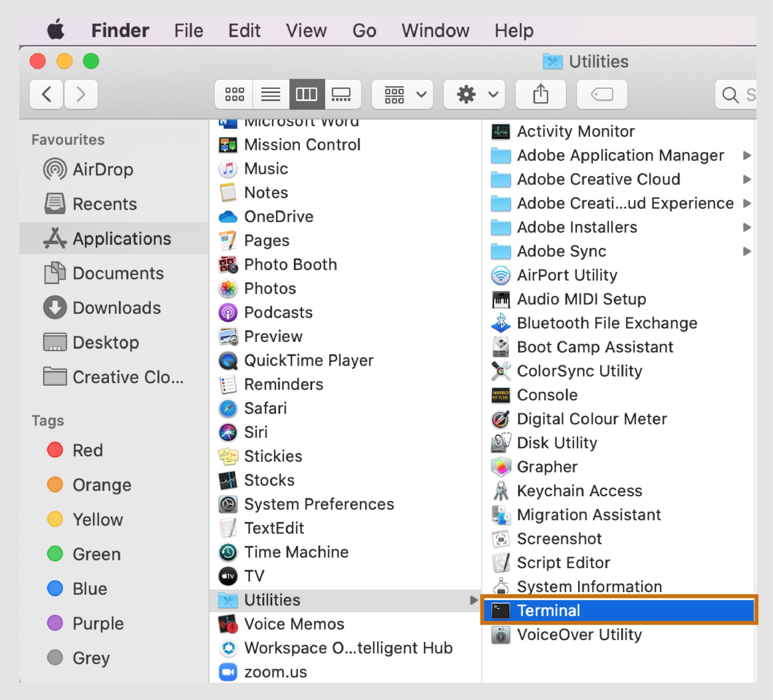Click the Script Editor icon
Viewport: 773px width, 700px height.
[501, 563]
